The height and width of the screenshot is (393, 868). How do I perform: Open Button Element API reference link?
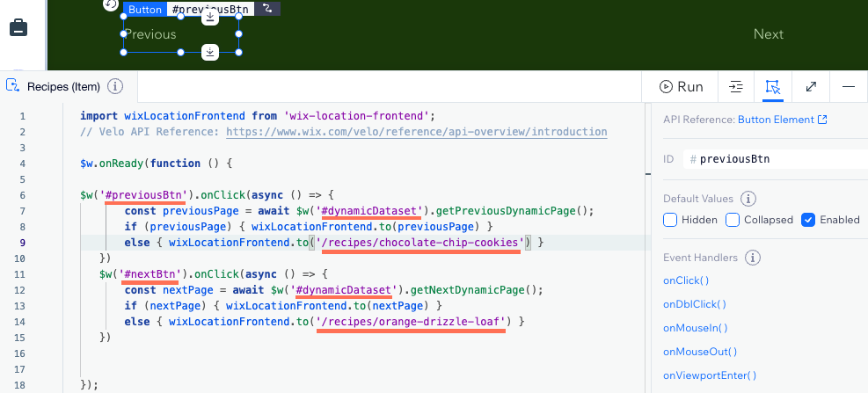(x=782, y=120)
